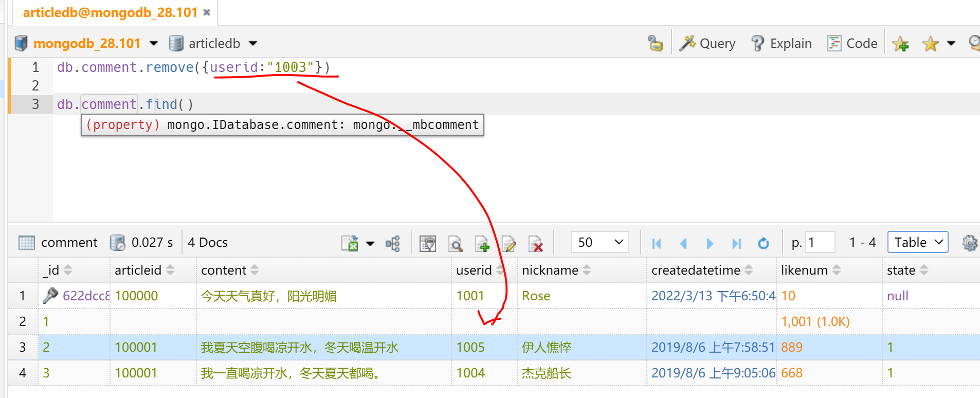Click the page number input field
Viewport: 980px width, 398px height.
[x=820, y=242]
